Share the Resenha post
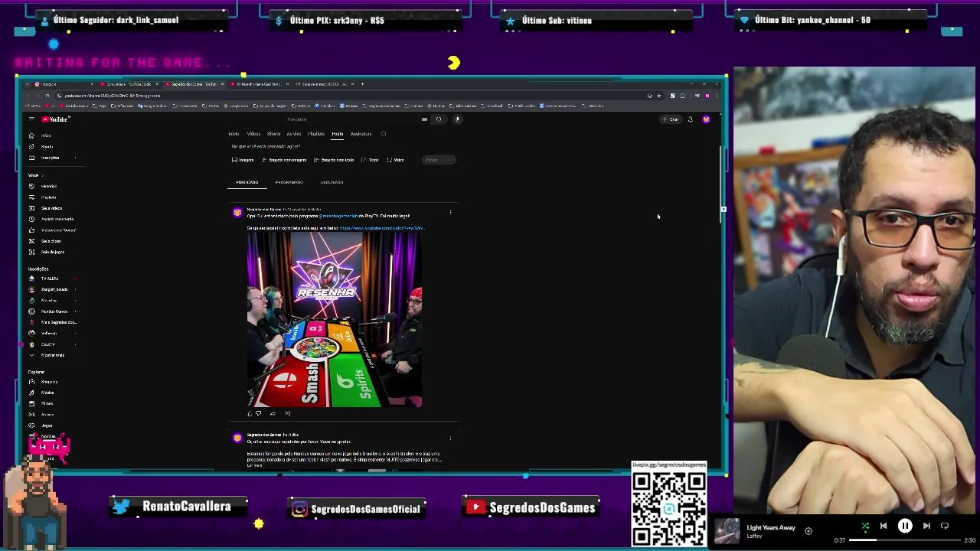The height and width of the screenshot is (551, 980). [273, 413]
